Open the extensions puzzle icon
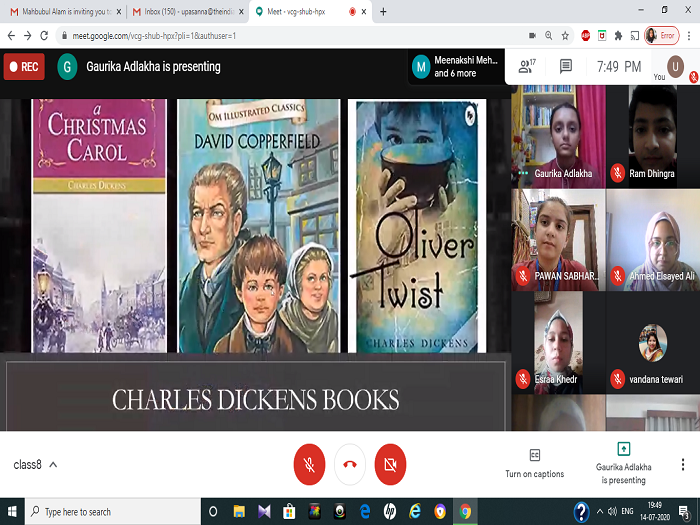The width and height of the screenshot is (700, 525). [x=618, y=36]
